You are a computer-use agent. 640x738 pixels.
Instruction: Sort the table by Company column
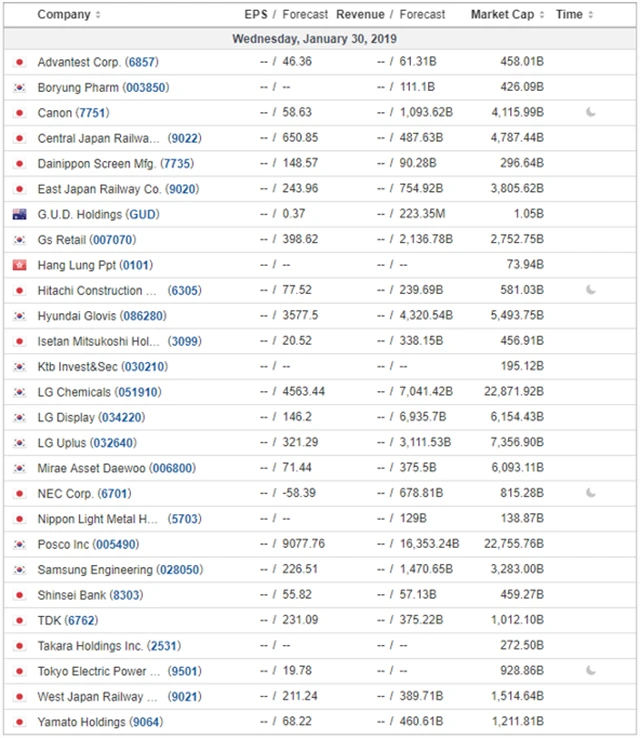pyautogui.click(x=68, y=15)
